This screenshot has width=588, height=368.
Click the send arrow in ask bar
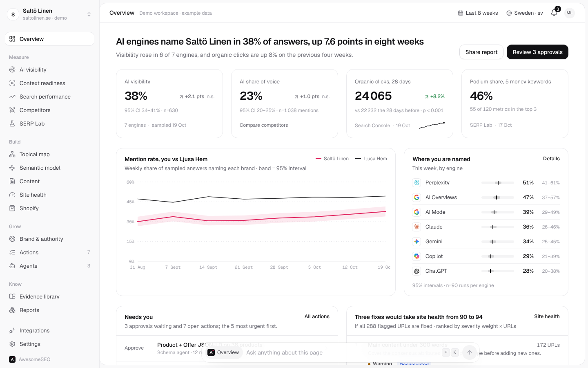(470, 352)
